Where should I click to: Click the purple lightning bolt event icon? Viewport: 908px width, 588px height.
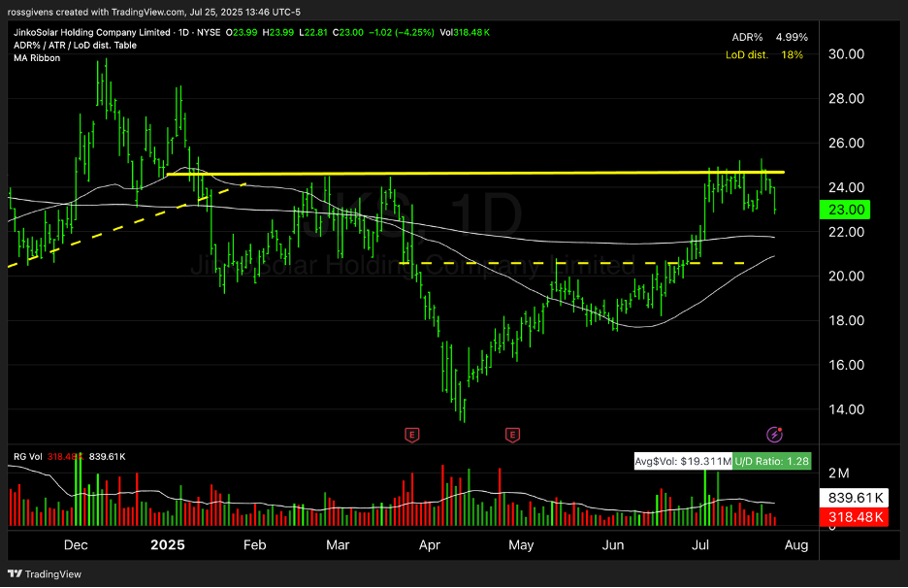pos(775,434)
